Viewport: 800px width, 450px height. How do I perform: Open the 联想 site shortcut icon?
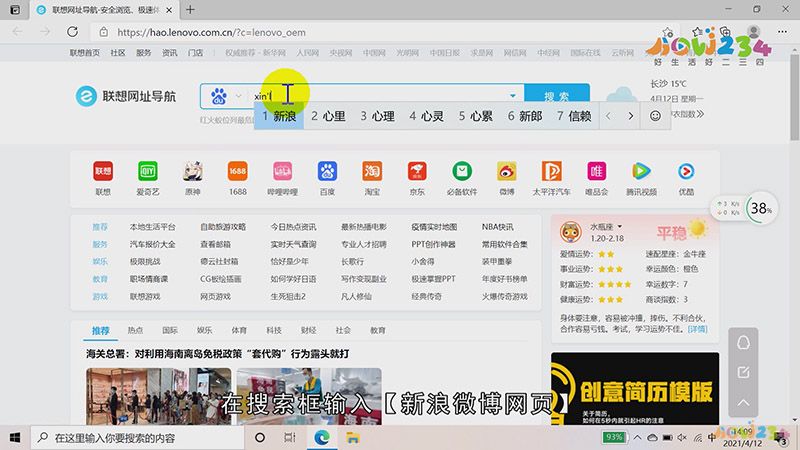[x=103, y=171]
